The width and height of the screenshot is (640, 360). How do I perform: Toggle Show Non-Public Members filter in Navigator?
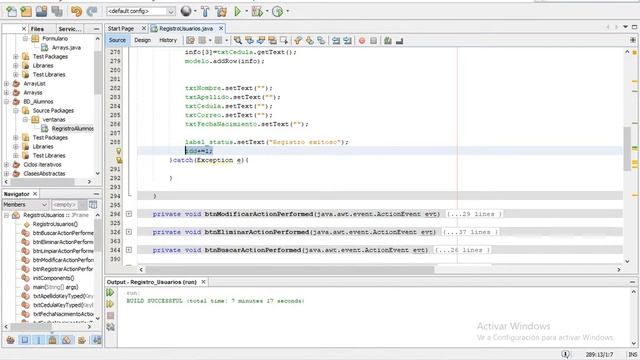[x=53, y=340]
